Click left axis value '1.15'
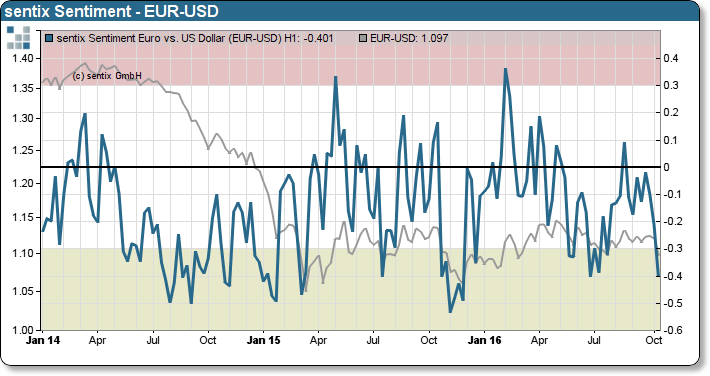Image resolution: width=710 pixels, height=376 pixels. (x=23, y=217)
